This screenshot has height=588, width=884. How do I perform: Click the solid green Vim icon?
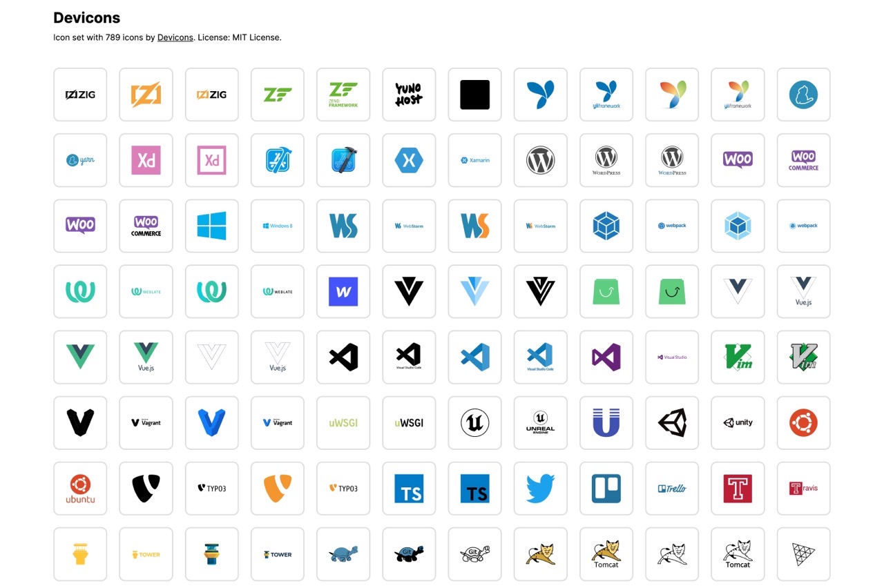pos(738,357)
